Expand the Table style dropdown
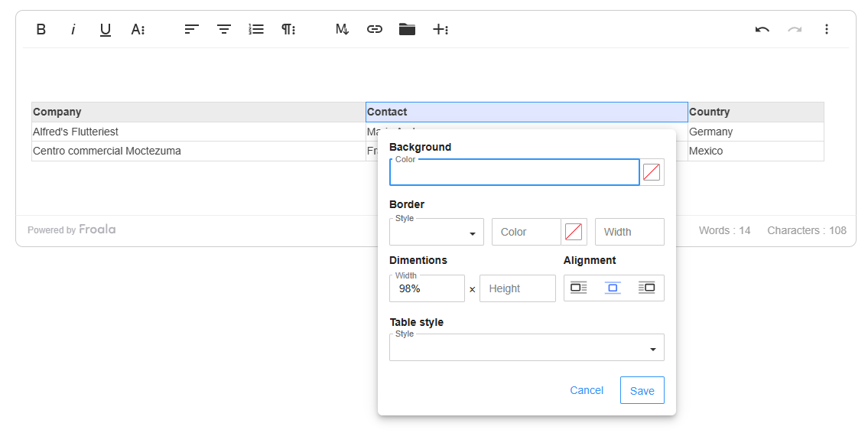Screen dimensions: 868x433 (x=526, y=348)
